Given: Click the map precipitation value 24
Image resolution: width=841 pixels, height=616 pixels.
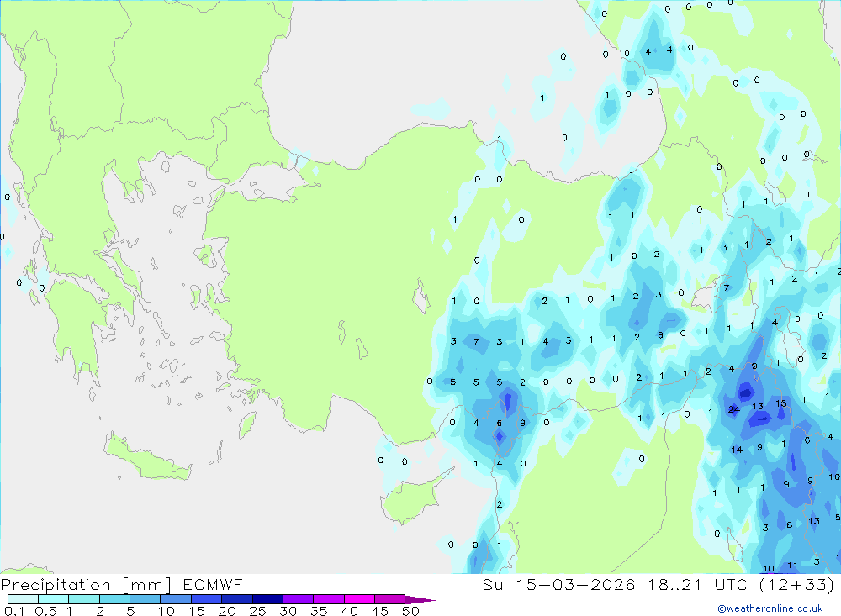Looking at the screenshot, I should [x=733, y=409].
